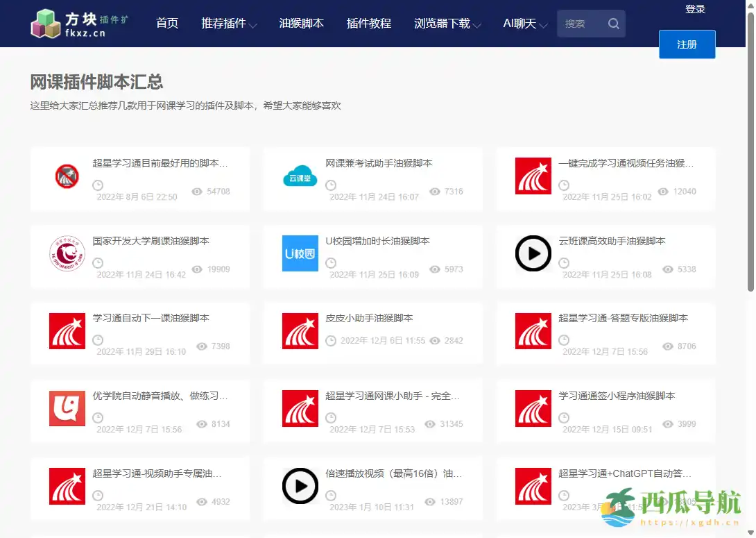Click the 优学院 red U icon
The width and height of the screenshot is (756, 538).
click(67, 409)
